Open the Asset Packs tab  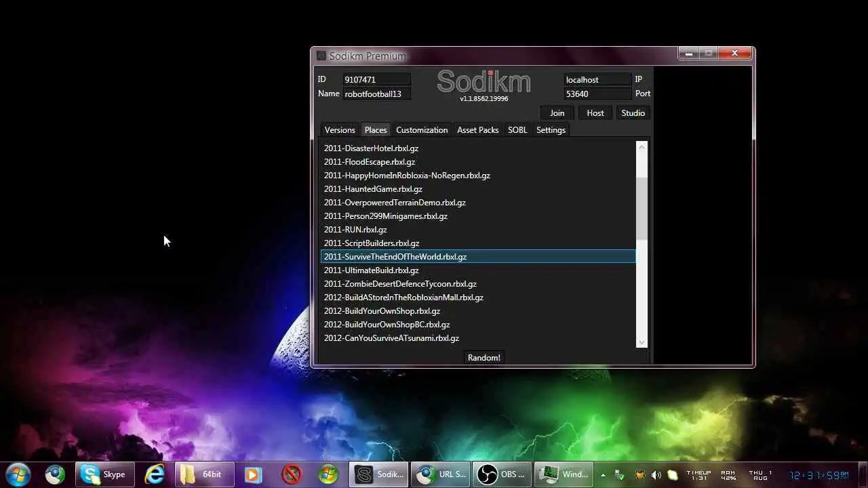[x=478, y=130]
